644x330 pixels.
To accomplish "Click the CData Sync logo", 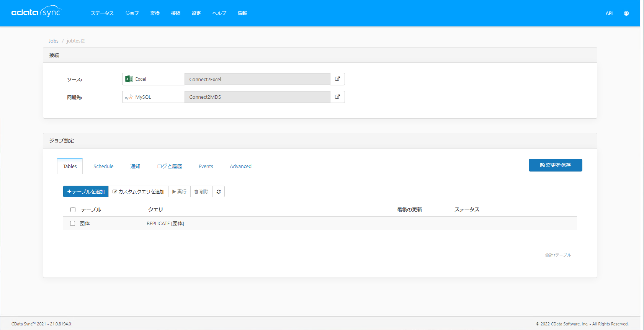I will 36,12.
